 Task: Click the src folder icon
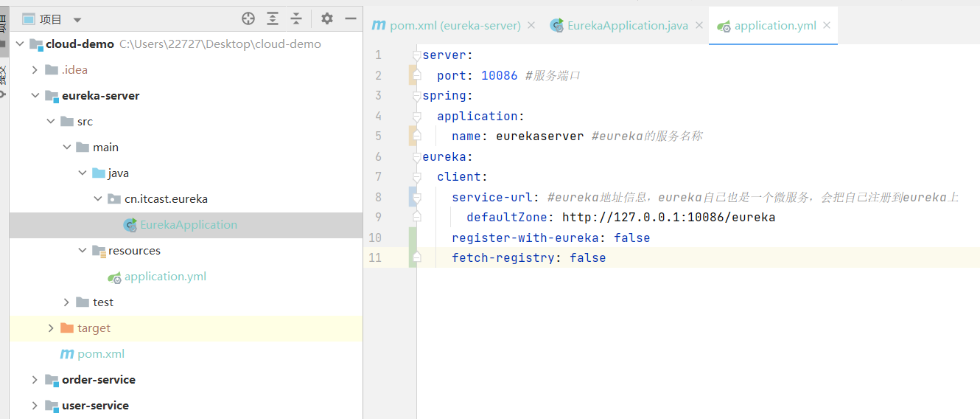coord(67,122)
